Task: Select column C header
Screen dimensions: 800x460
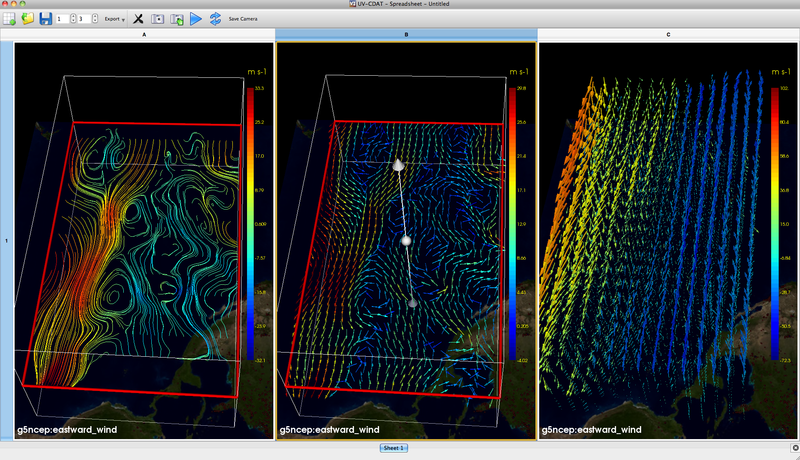Action: coord(668,35)
